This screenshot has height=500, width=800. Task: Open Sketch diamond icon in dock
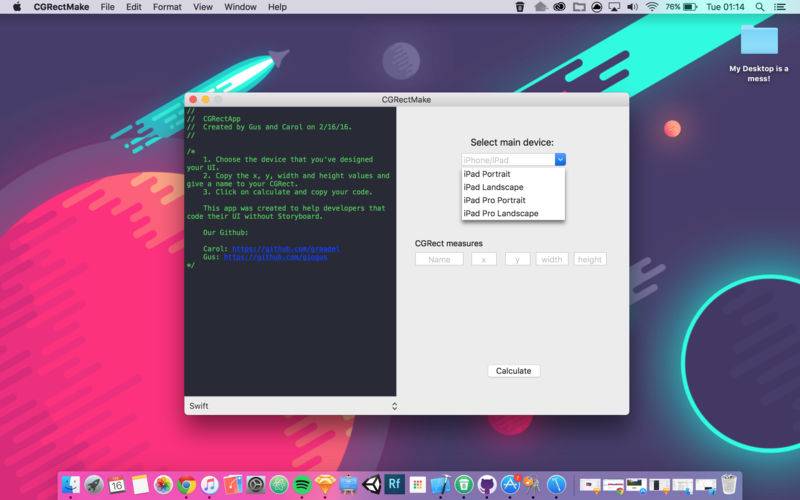coord(325,484)
